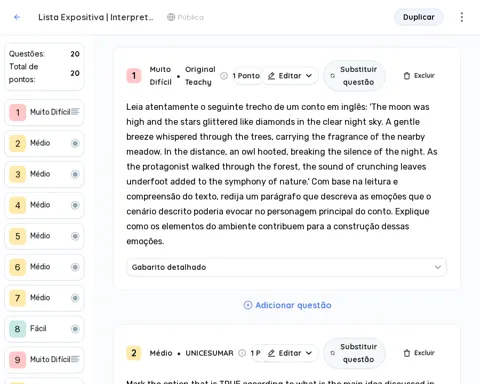Select sidebar question number 3 badge
480x384 pixels.
coord(18,174)
